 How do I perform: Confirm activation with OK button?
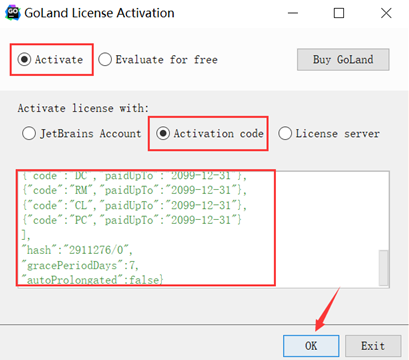(x=311, y=346)
